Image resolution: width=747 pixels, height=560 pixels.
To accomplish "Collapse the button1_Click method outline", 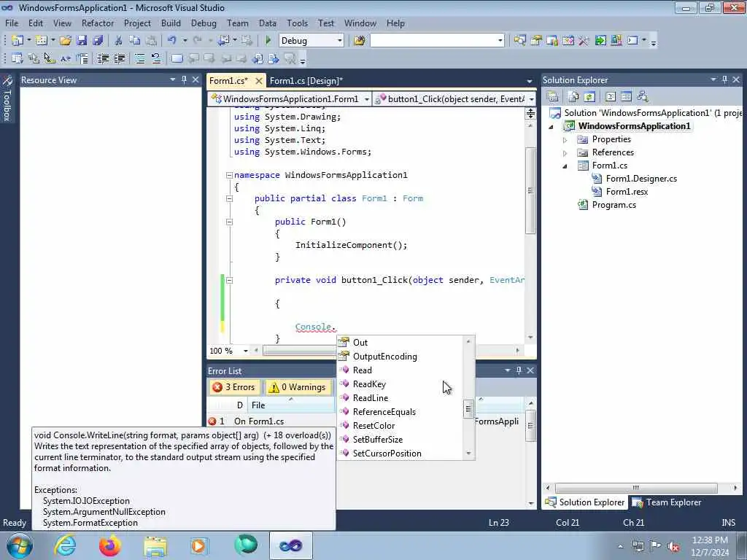I will point(229,281).
